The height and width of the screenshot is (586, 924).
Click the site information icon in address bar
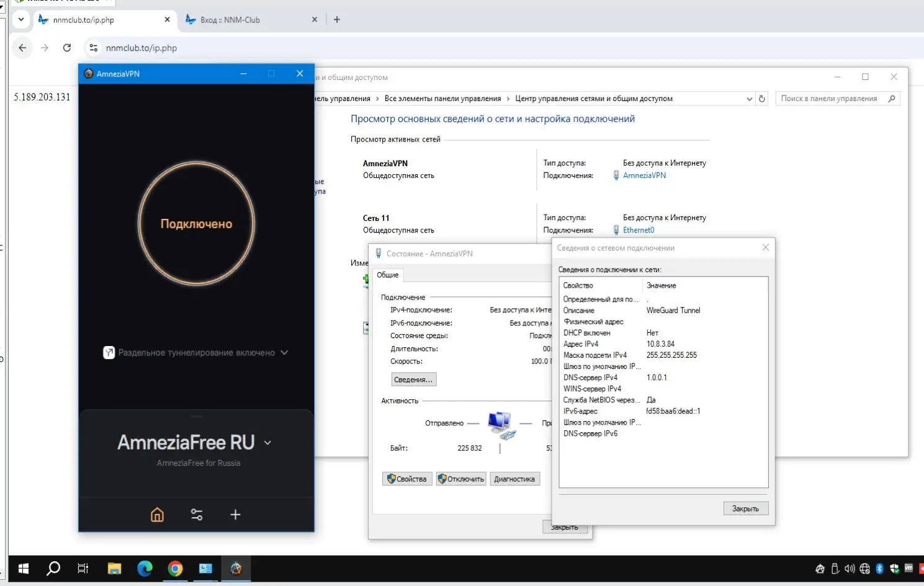coord(93,48)
